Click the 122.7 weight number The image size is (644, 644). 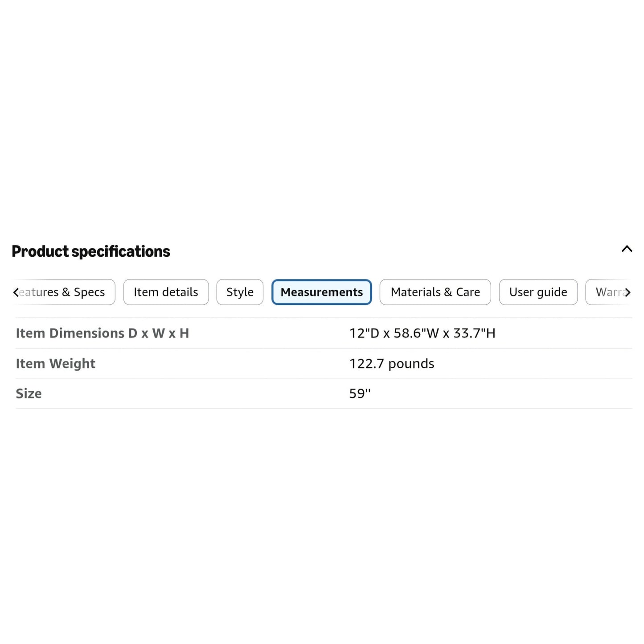click(366, 364)
